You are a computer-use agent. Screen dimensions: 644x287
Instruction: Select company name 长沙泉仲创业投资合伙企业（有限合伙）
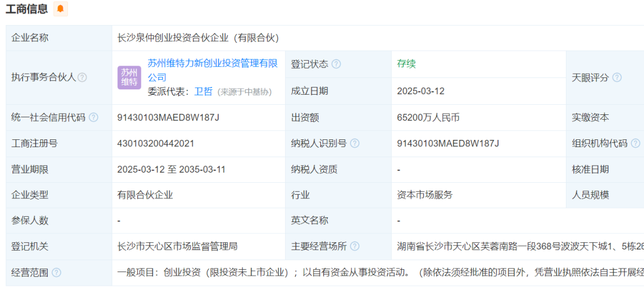click(198, 38)
